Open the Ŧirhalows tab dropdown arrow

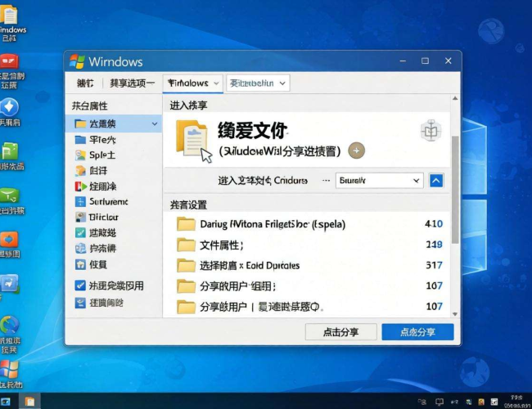coord(216,83)
